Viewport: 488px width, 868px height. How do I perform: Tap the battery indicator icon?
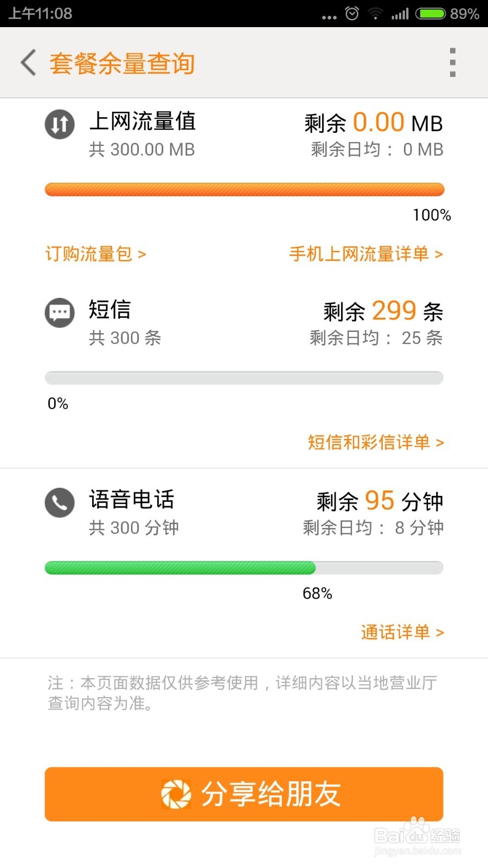pos(431,14)
